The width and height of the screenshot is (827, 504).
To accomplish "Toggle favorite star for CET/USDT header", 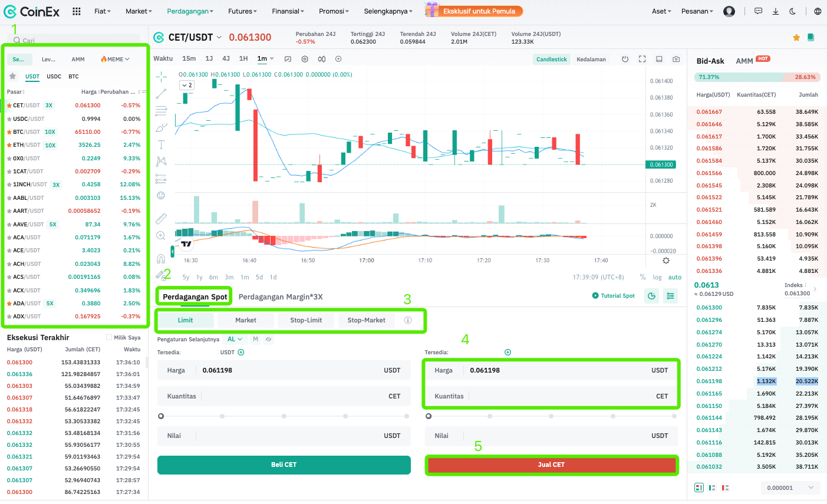I will (796, 37).
